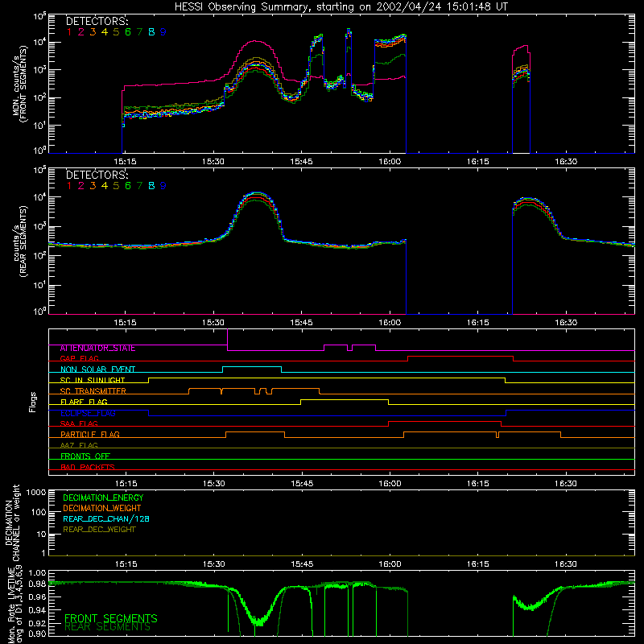The width and height of the screenshot is (644, 644).
Task: Click green detector number 6 in front segments legend
Action: (x=128, y=32)
